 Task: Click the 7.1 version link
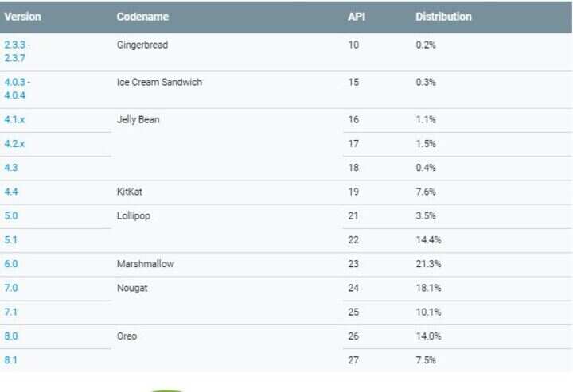[x=10, y=312]
